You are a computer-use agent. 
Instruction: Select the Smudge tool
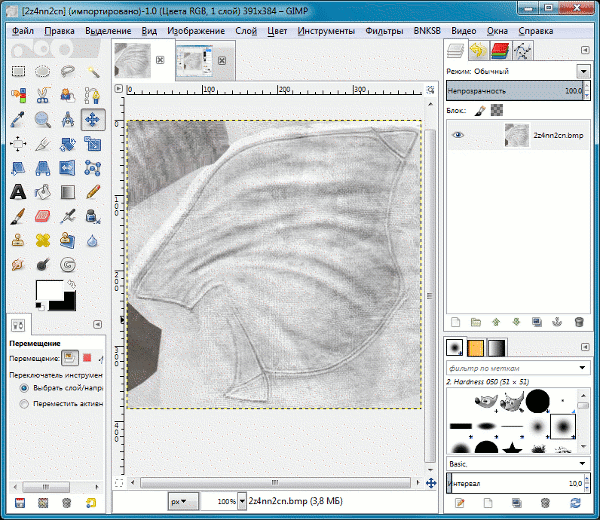pos(18,264)
